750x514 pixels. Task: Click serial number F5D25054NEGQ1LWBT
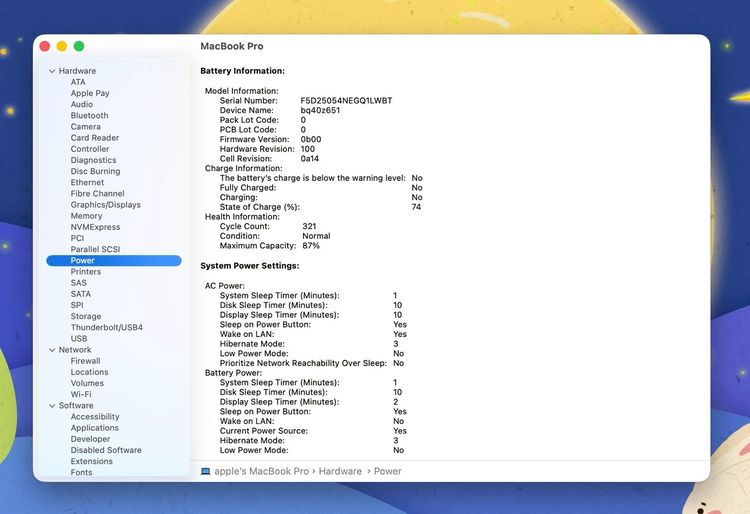pos(346,101)
